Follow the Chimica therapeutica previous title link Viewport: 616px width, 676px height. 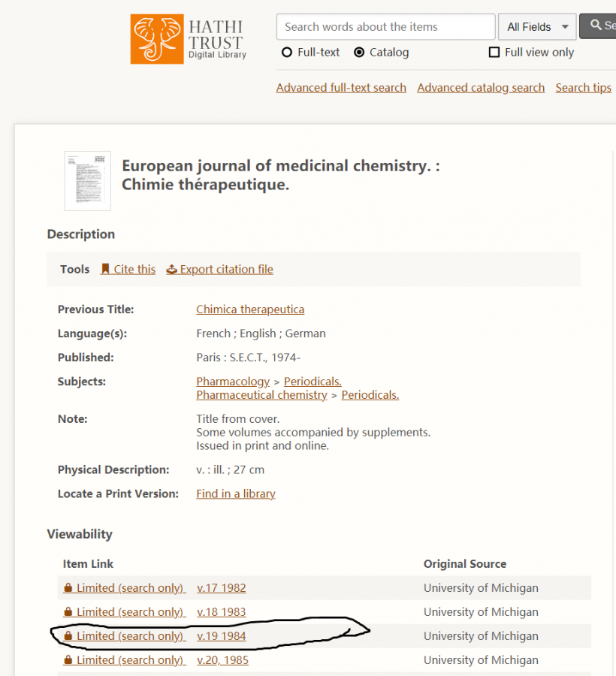pyautogui.click(x=250, y=309)
